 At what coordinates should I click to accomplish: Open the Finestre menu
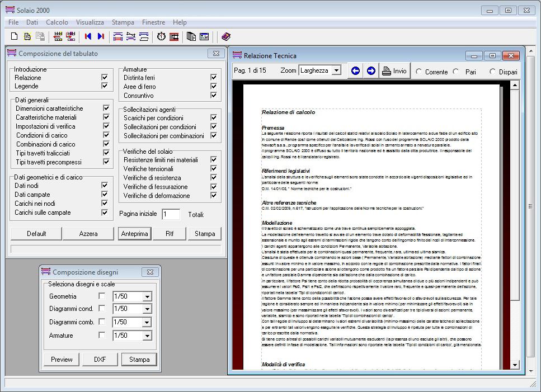pyautogui.click(x=153, y=22)
